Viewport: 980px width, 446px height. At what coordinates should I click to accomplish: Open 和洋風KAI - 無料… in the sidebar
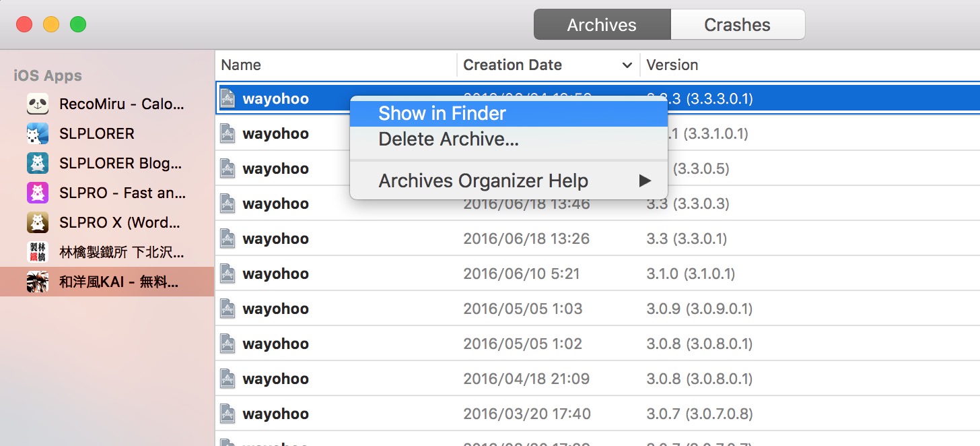(107, 282)
